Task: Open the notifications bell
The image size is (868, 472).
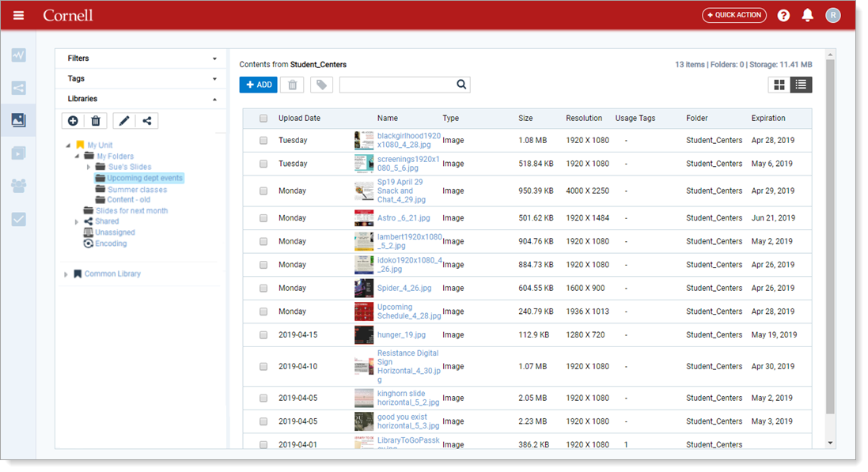Action: [x=808, y=16]
